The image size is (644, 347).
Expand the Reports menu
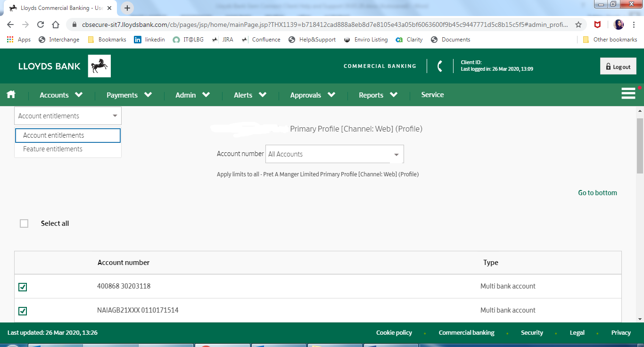378,95
